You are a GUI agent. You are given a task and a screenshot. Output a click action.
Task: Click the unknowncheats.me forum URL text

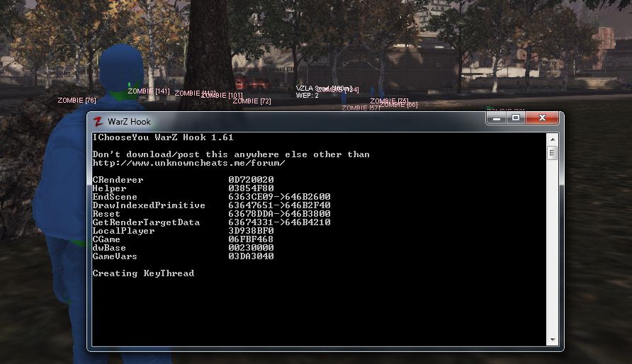[188, 163]
